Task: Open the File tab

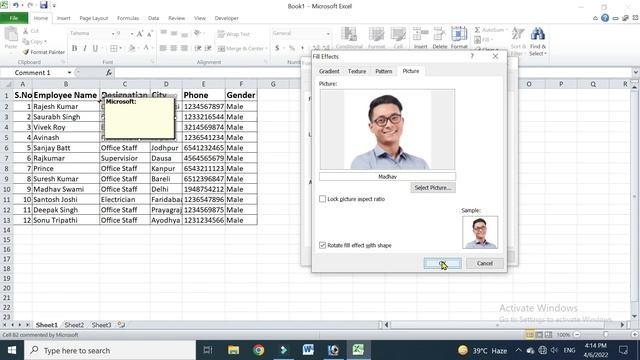Action: point(14,18)
